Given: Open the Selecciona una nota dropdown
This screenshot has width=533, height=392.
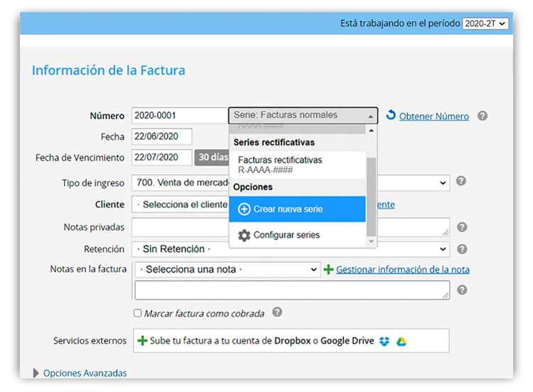Looking at the screenshot, I should pos(227,270).
